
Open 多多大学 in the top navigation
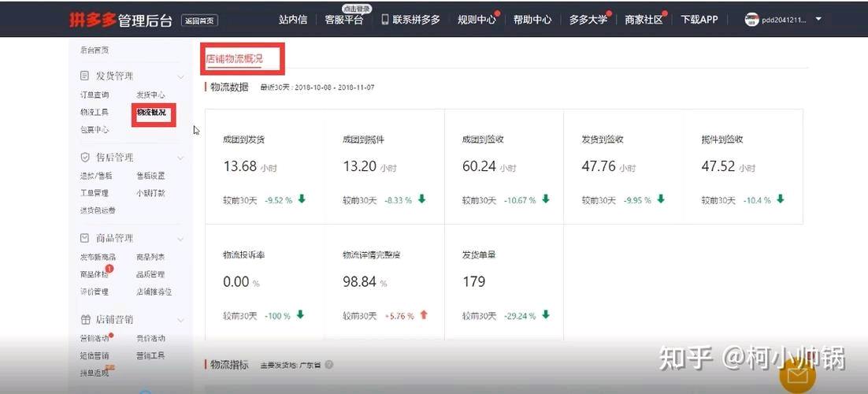point(588,20)
